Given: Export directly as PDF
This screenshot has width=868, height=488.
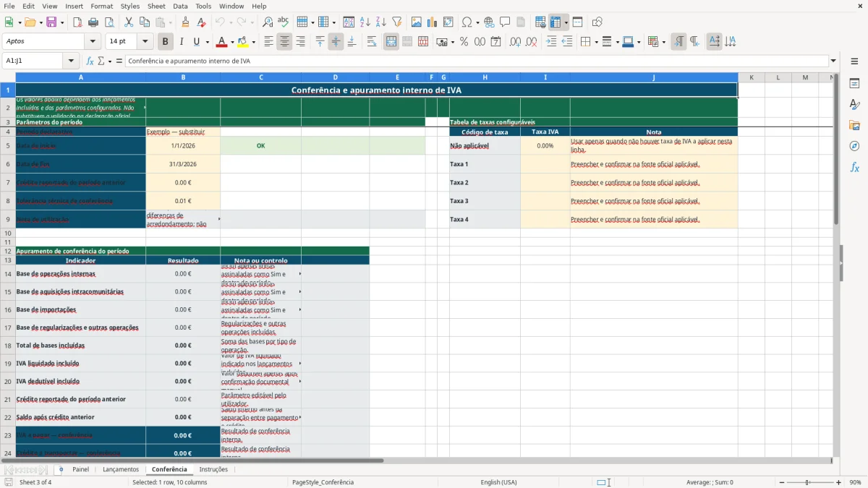Looking at the screenshot, I should pos(77,22).
